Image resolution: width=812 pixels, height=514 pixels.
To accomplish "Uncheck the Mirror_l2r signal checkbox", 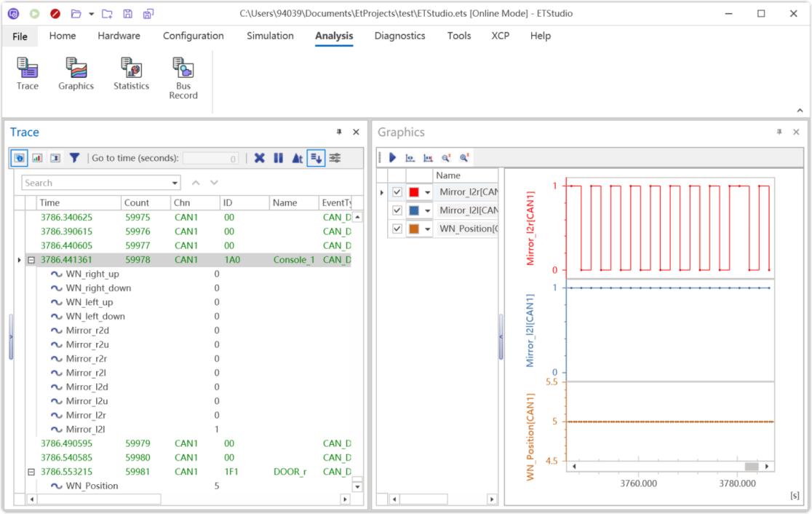I will [x=397, y=192].
